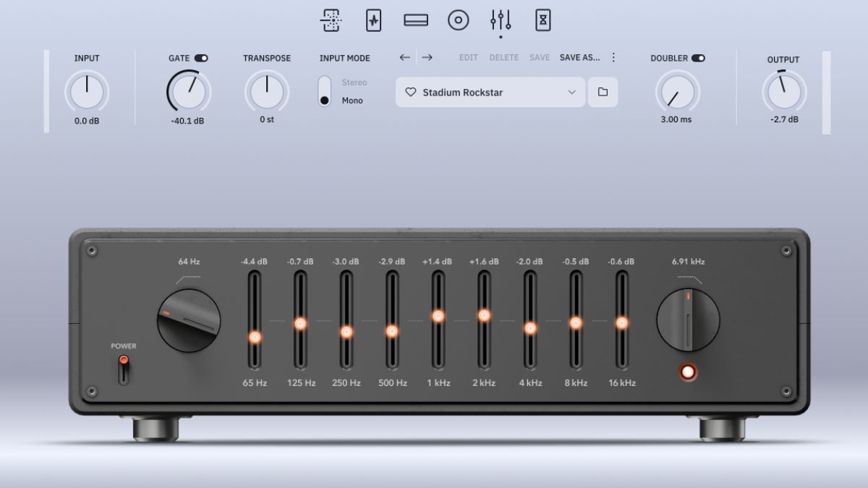Click the -2.0 dB gain readout
868x488 pixels.
[x=529, y=262]
